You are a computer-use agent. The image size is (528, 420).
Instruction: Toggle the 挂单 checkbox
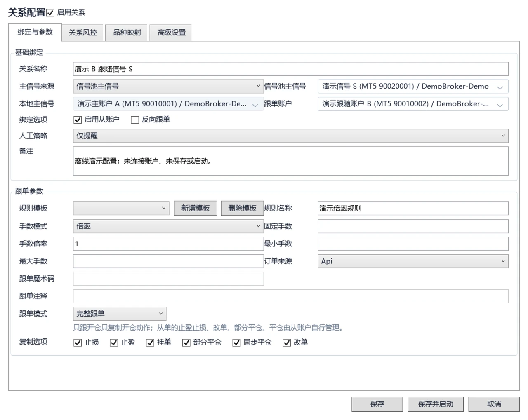(x=150, y=343)
